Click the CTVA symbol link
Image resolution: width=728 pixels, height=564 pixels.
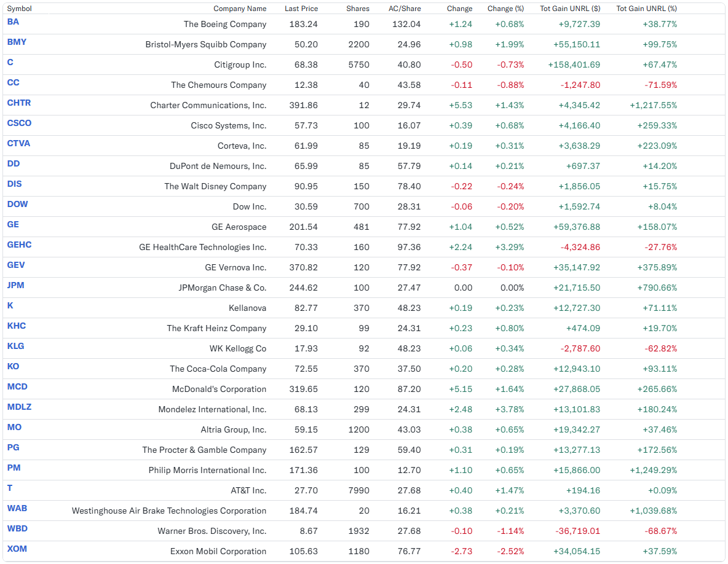point(18,143)
